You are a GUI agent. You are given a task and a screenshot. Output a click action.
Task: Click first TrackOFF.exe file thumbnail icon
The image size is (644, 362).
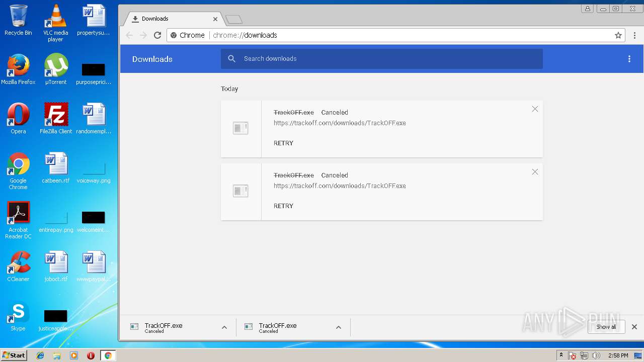coord(240,128)
